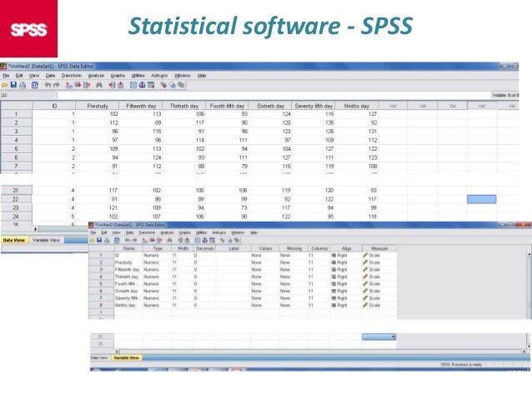Open Graphs menu in the Data View window
Viewport: 532px width, 399px height.
(118, 76)
